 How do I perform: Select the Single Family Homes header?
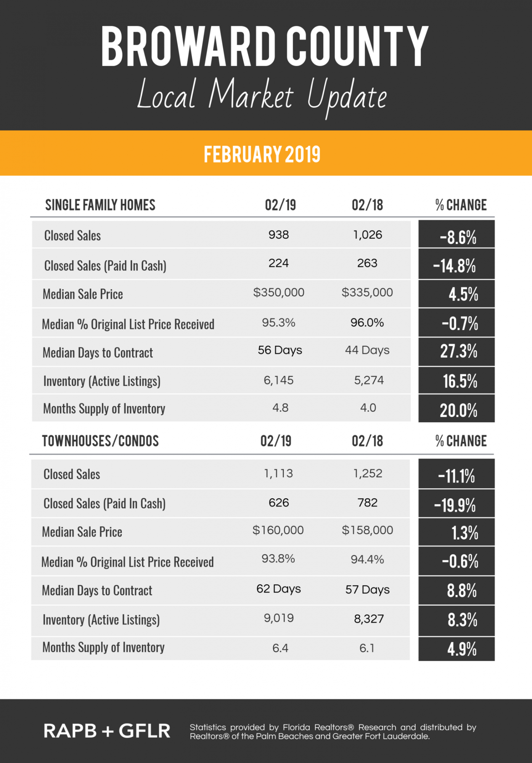click(100, 205)
